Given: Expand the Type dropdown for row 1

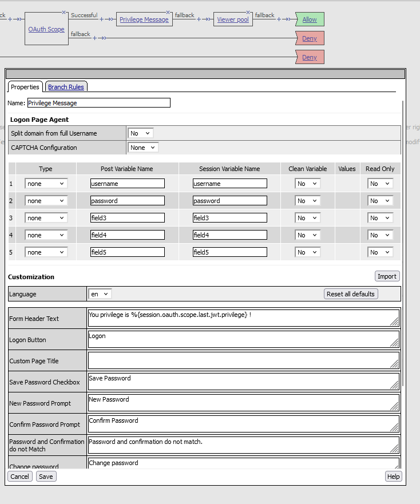Looking at the screenshot, I should [46, 184].
